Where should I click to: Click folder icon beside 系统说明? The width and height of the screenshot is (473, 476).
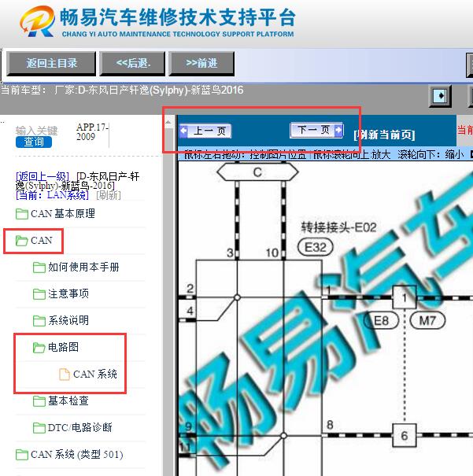pos(39,321)
